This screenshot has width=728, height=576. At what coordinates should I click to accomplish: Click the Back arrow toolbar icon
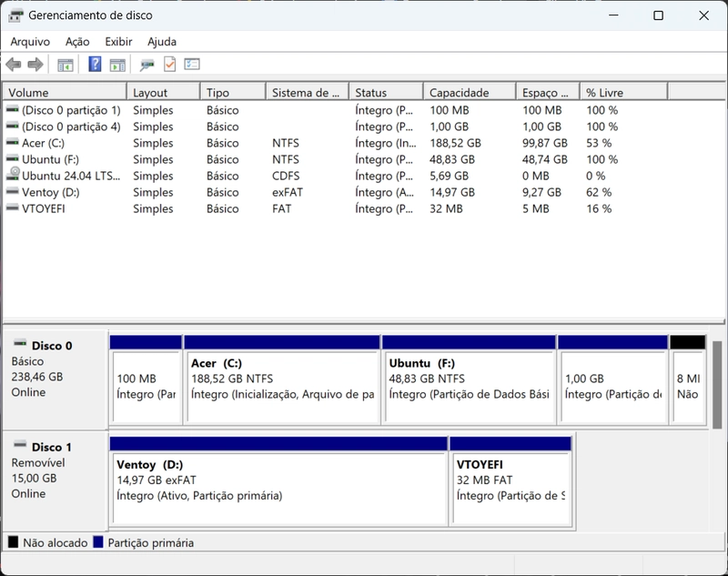click(14, 64)
